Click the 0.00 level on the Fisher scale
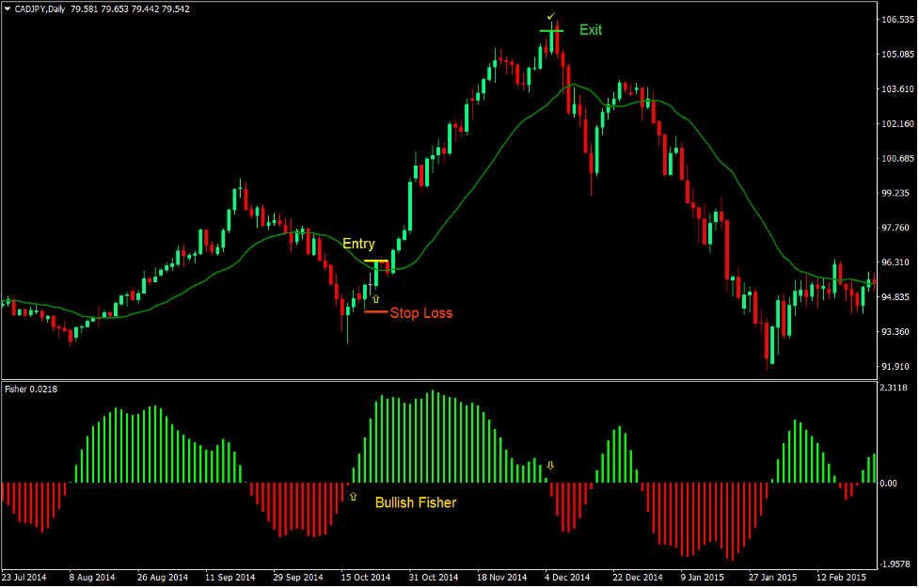 [888, 483]
